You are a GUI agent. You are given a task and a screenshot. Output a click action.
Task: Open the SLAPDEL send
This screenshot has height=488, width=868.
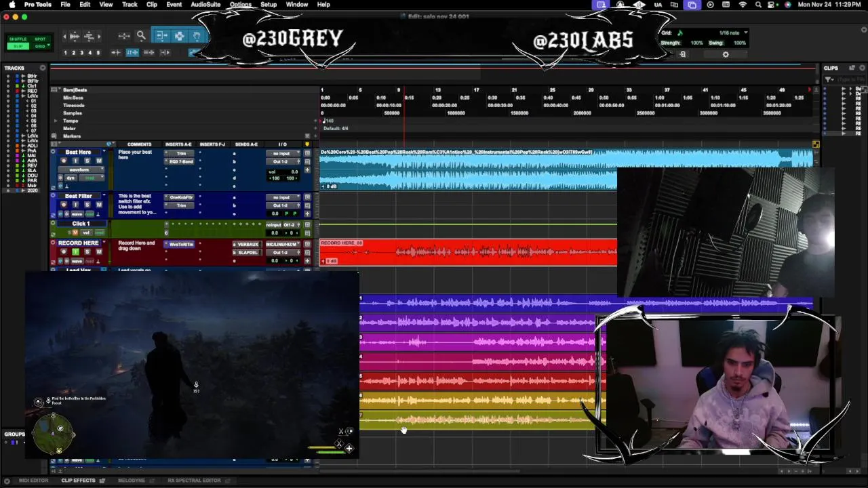(247, 252)
